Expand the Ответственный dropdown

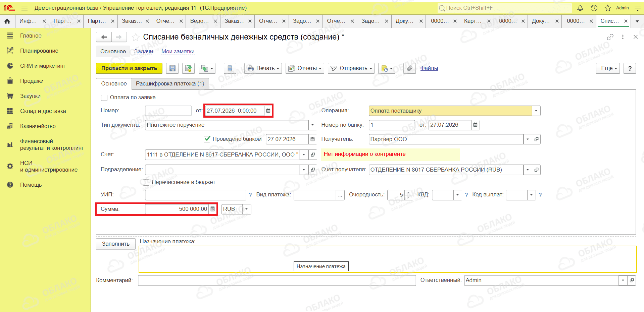623,280
